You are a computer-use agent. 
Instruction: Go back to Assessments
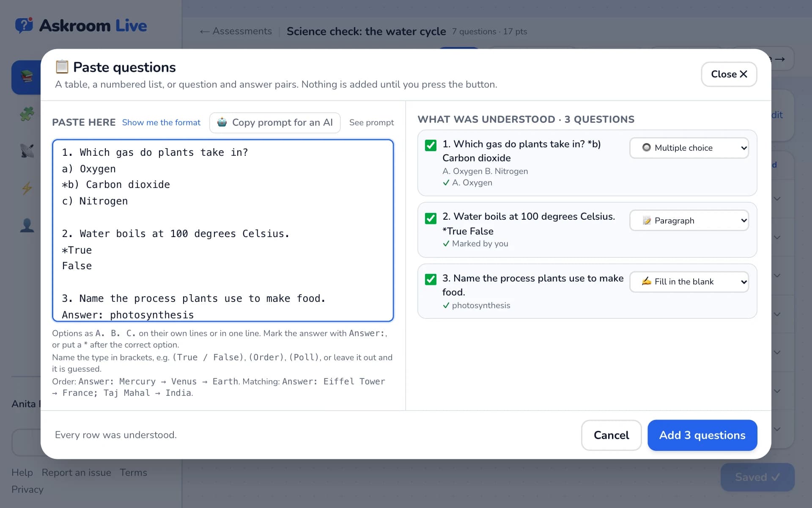tap(236, 31)
